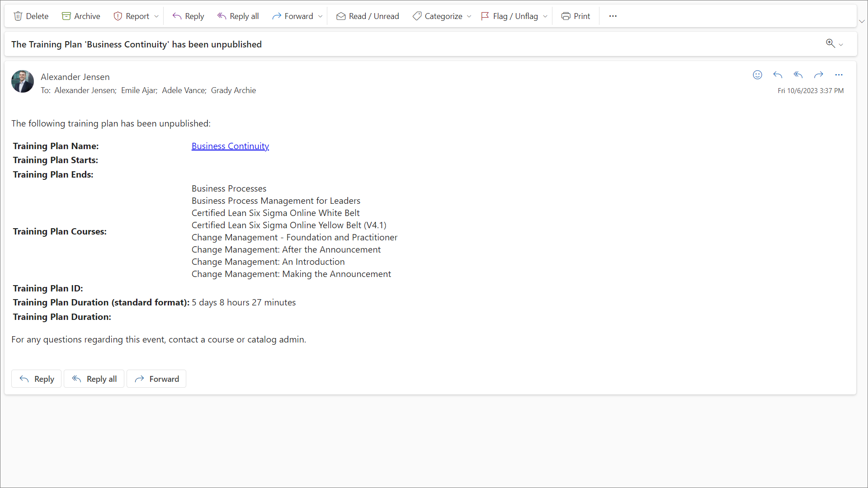Expand the Forward options dropdown
The width and height of the screenshot is (868, 488).
tap(321, 16)
